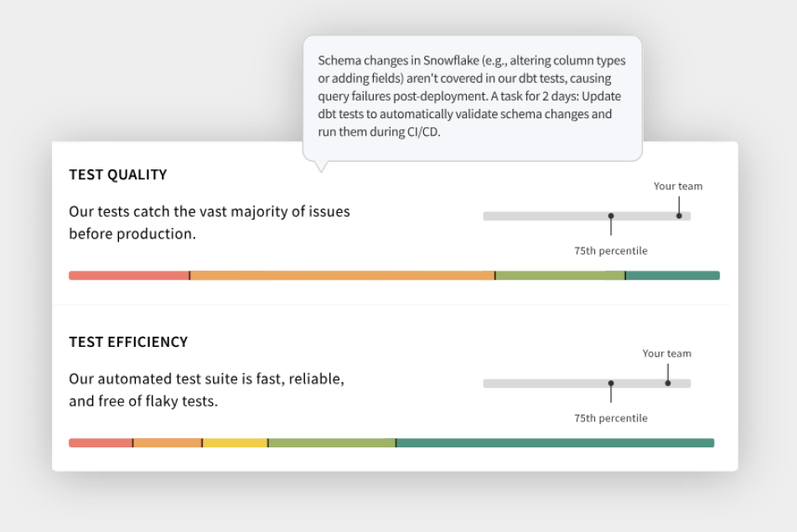
Task: Click the "Our tests catch the vast majority" statement
Action: coord(210,223)
